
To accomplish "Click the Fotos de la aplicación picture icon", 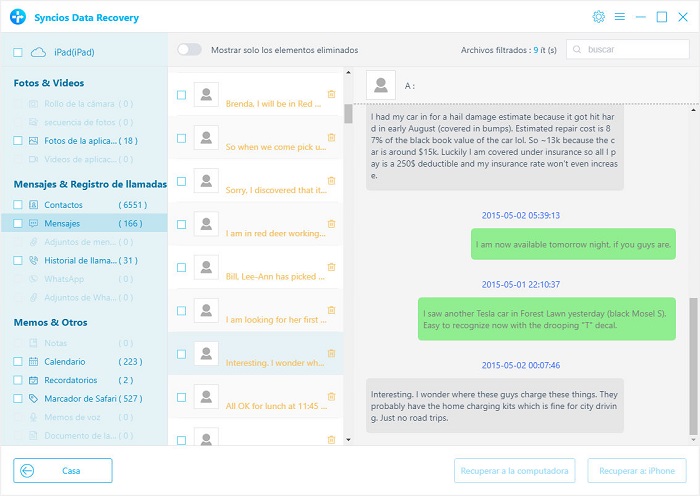I will [33, 141].
